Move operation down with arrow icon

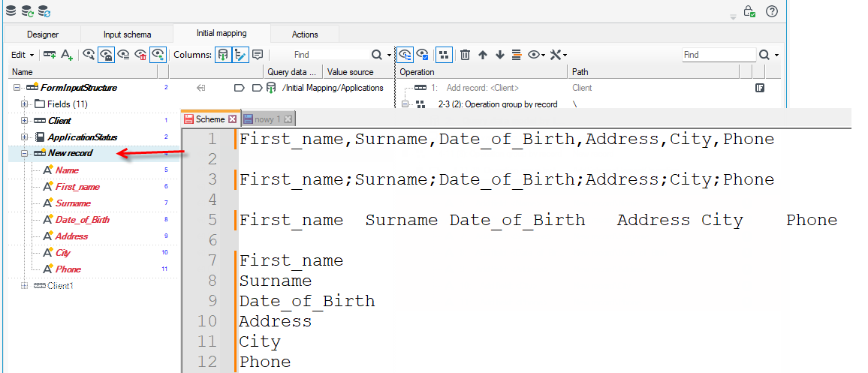pyautogui.click(x=500, y=55)
